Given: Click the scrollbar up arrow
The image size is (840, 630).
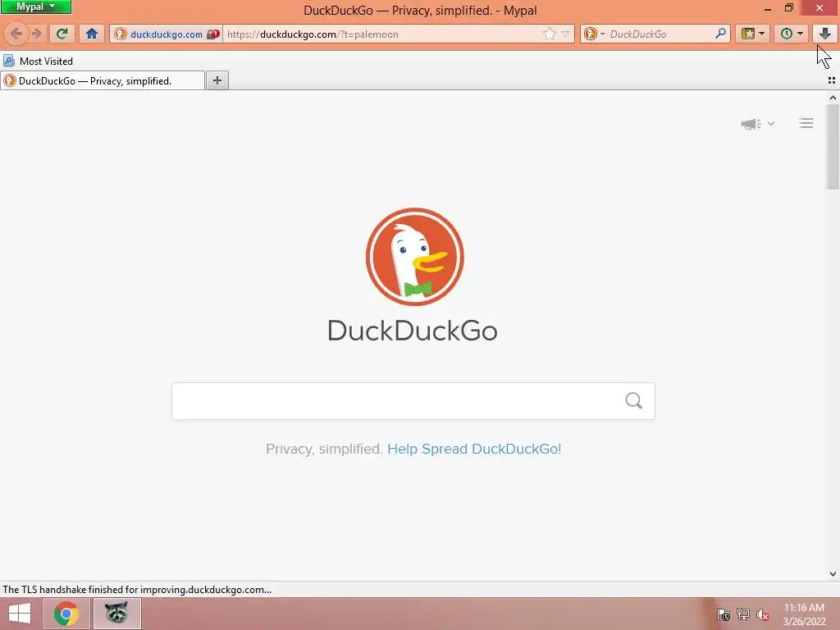Looking at the screenshot, I should [x=833, y=98].
